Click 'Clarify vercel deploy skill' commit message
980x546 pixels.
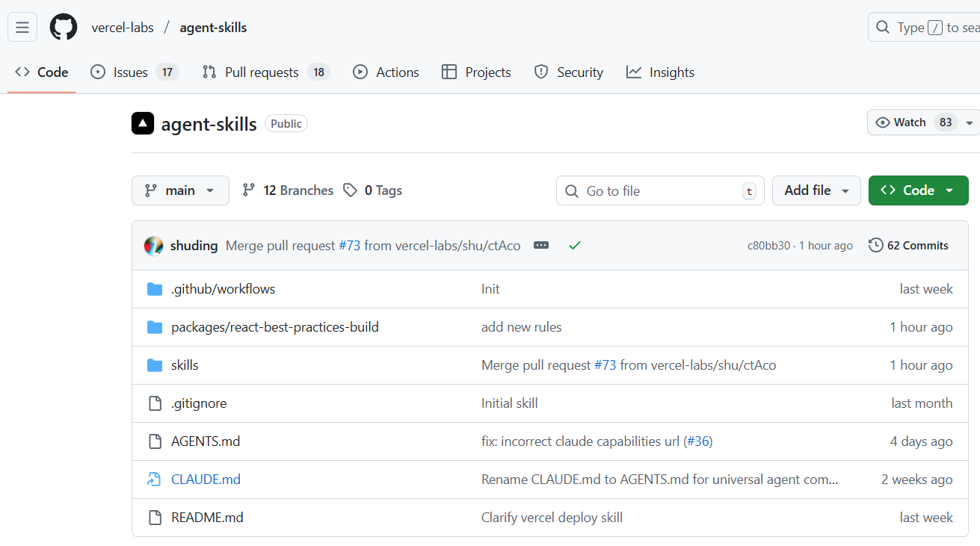552,518
